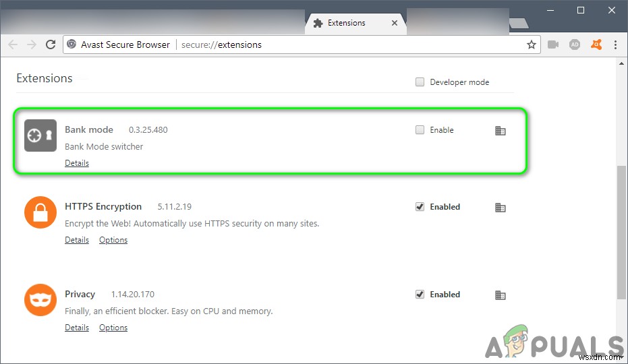Click the page's vertical scrollbar thumb
This screenshot has width=628, height=364.
[x=621, y=233]
